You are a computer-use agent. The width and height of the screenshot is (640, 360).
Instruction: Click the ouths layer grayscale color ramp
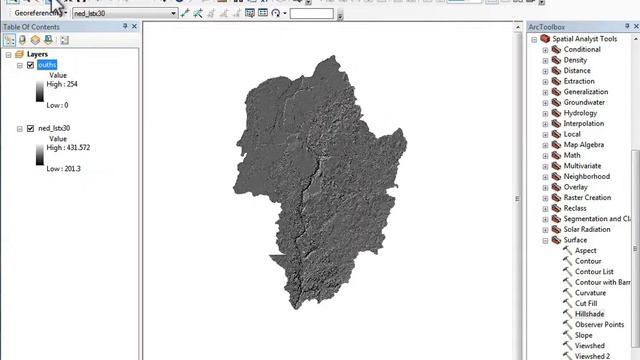[40, 91]
